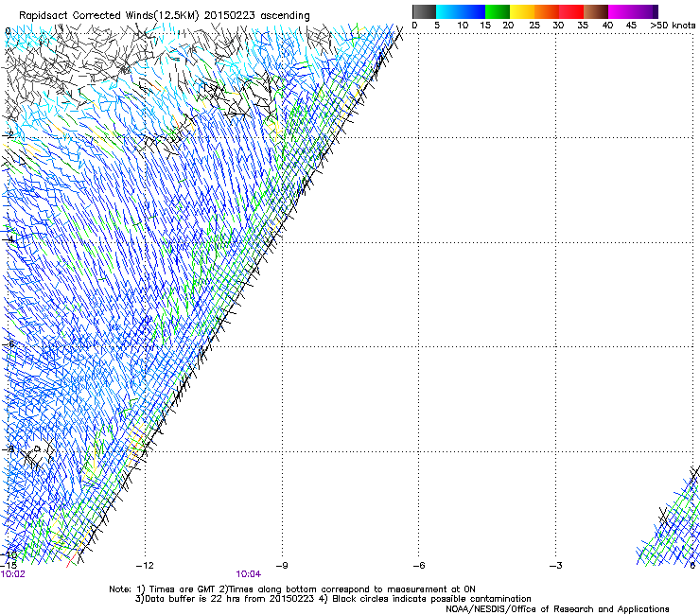Click the '-12' longitude axis label
Viewport: 700px width, 615px height.
pyautogui.click(x=145, y=566)
